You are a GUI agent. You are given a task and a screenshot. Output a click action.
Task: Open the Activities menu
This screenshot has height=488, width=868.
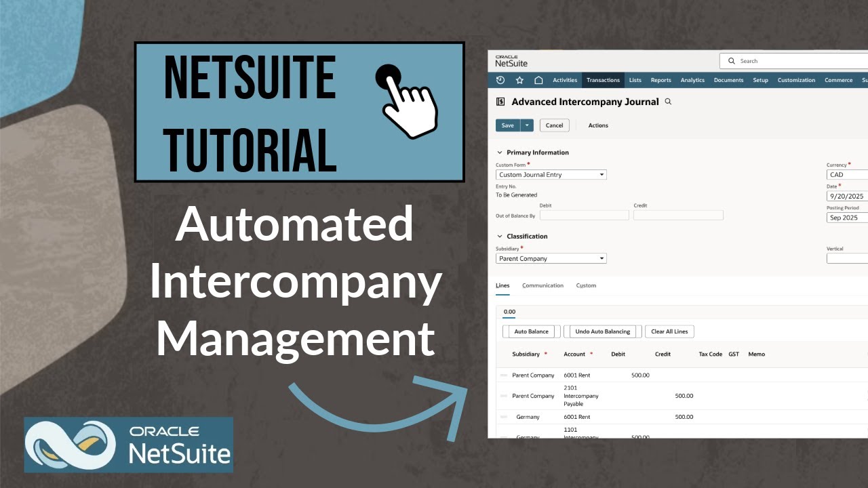[565, 80]
